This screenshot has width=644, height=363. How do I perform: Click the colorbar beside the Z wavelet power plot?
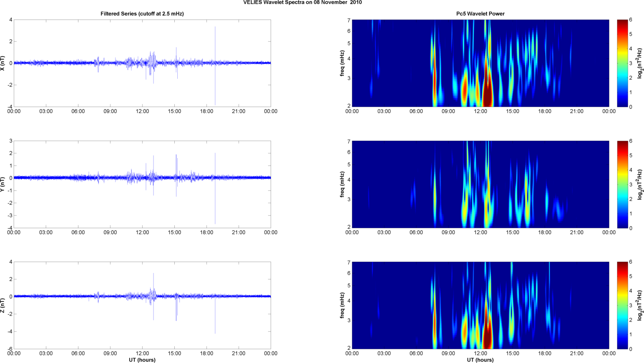tap(622, 305)
